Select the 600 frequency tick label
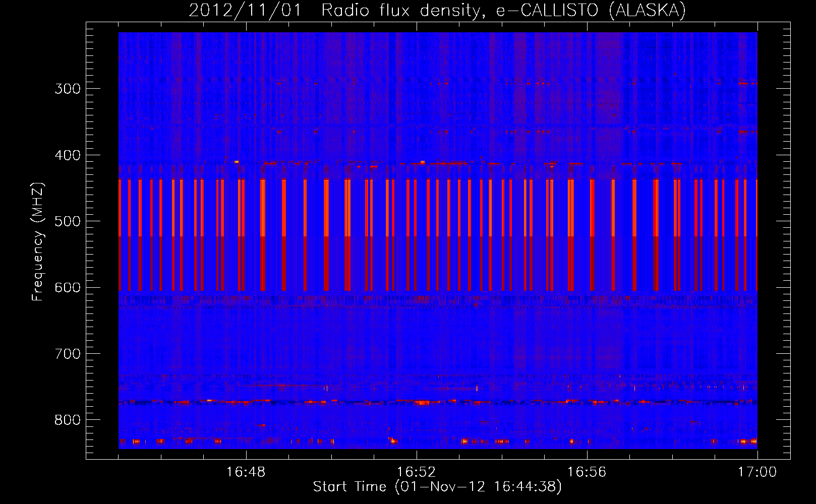The width and height of the screenshot is (816, 504). (68, 288)
